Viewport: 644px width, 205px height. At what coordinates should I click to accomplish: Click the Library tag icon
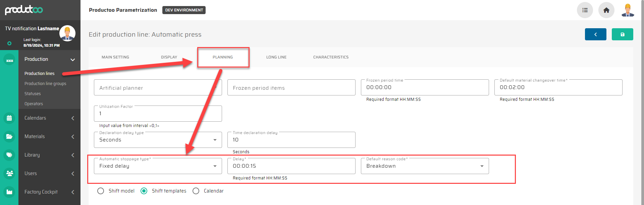point(9,155)
